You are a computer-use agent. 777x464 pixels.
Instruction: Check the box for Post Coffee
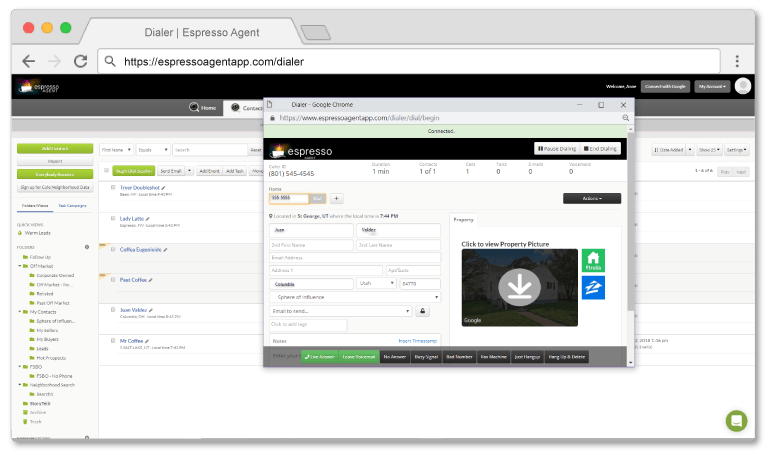[x=113, y=280]
